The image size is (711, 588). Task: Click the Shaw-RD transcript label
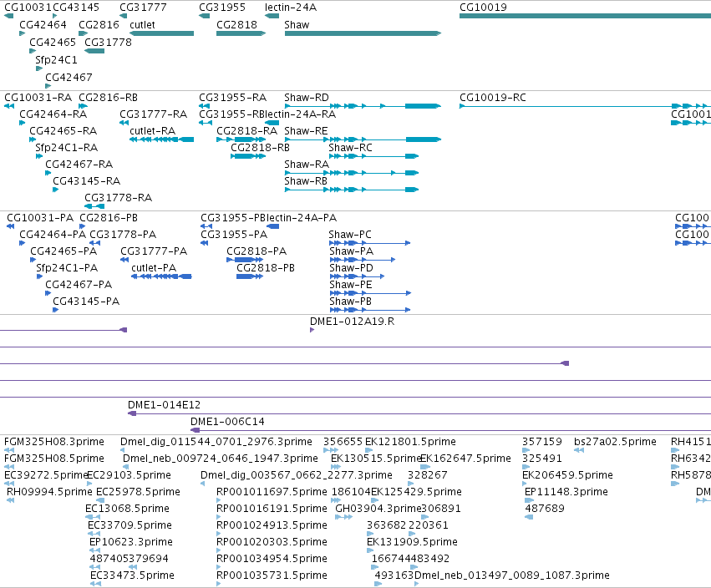coord(307,98)
